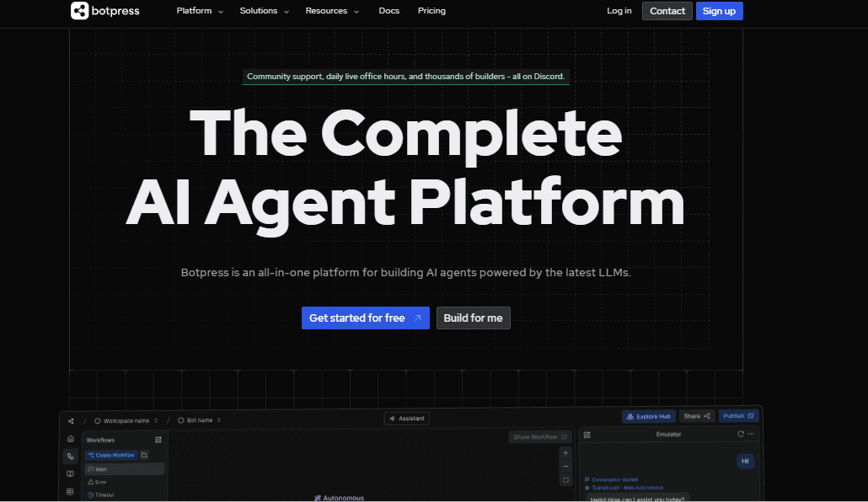Select the Error workflow row
Viewport: 868px width, 502px height.
[125, 482]
